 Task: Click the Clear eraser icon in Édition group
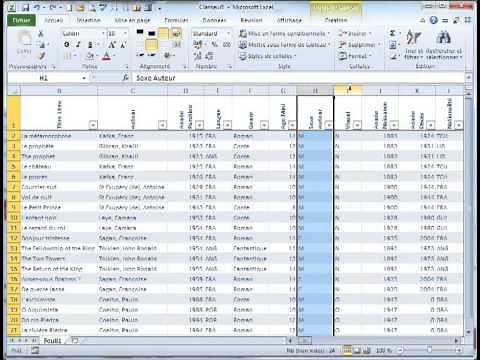(393, 56)
